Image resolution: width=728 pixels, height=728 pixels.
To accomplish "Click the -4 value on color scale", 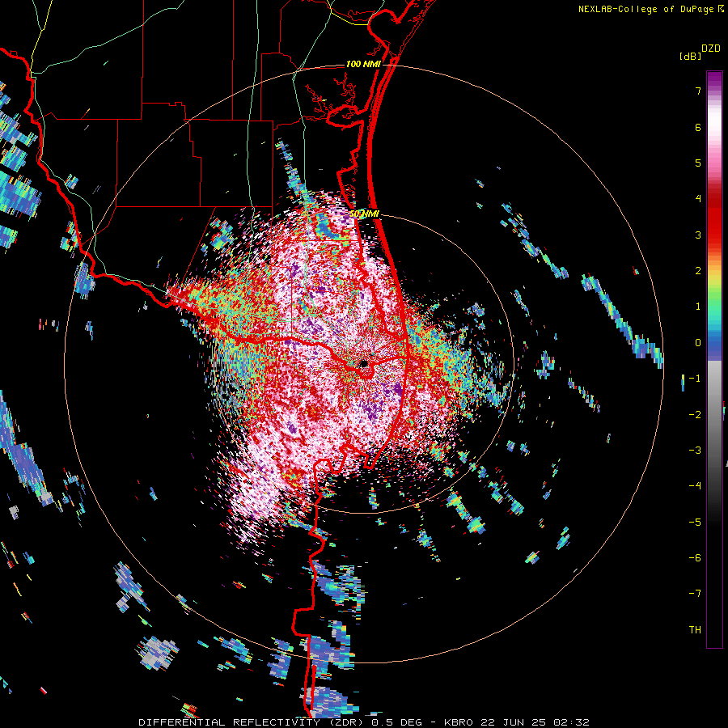I will pos(695,486).
